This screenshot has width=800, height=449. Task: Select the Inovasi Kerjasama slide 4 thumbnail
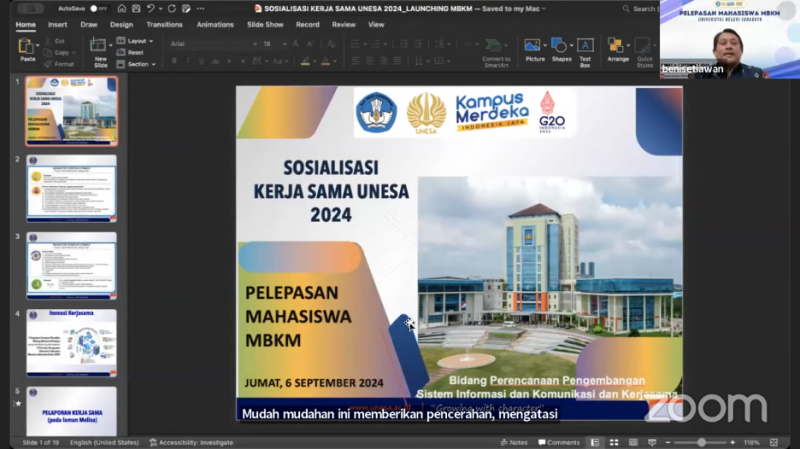click(x=71, y=343)
